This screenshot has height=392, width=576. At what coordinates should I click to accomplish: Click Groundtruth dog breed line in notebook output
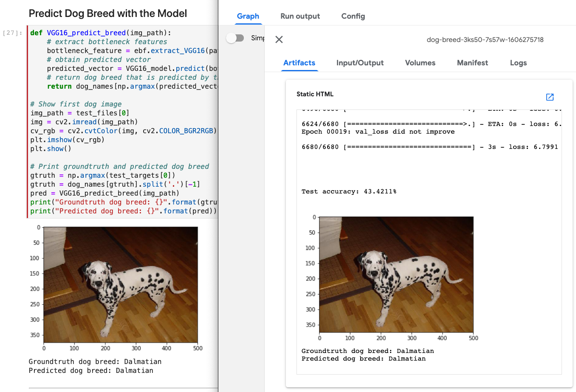[x=95, y=362]
